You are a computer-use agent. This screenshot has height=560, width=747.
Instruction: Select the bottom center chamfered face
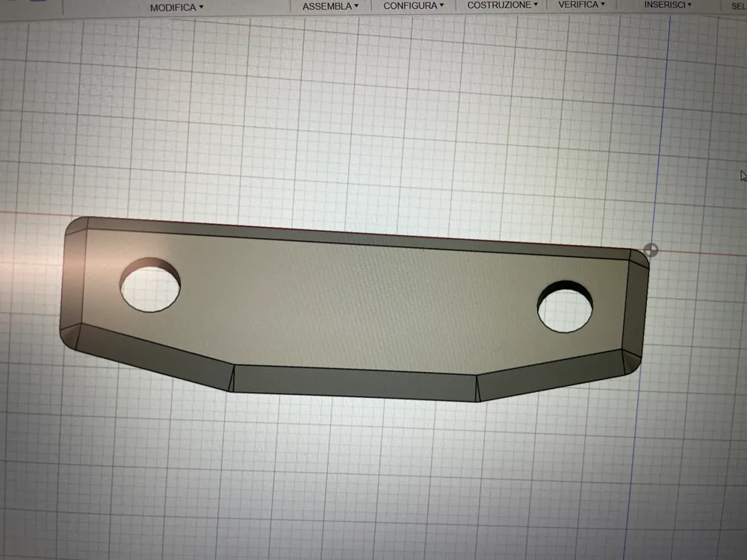click(355, 383)
